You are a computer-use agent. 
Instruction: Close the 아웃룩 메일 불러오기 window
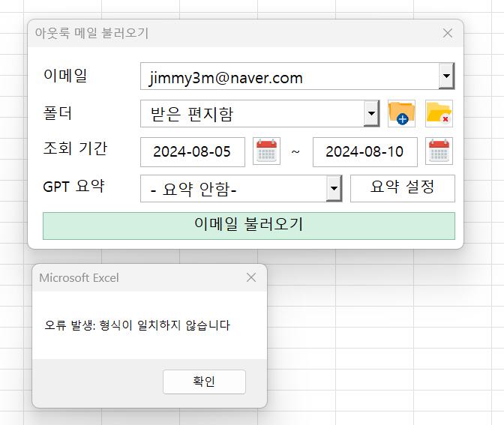tap(448, 33)
